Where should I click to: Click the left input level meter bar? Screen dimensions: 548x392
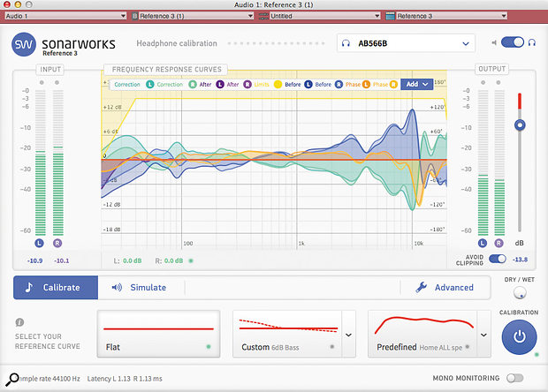(41, 162)
